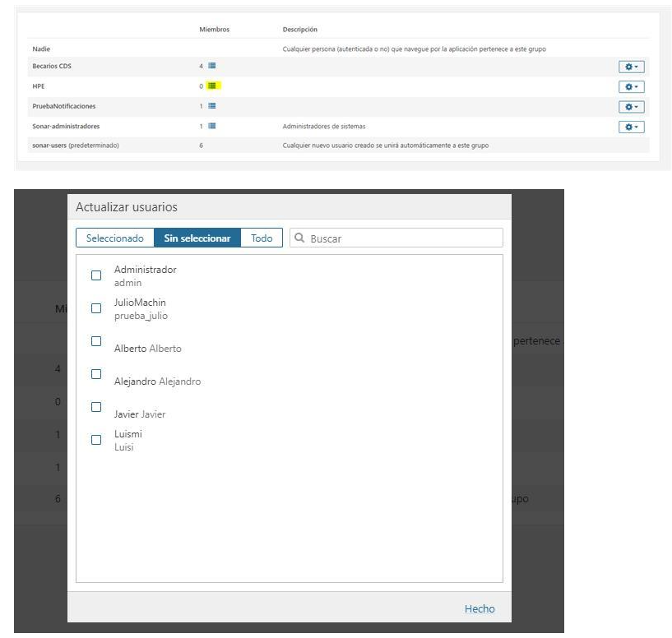Check the Luismi Luisi user checkbox

pyautogui.click(x=96, y=440)
